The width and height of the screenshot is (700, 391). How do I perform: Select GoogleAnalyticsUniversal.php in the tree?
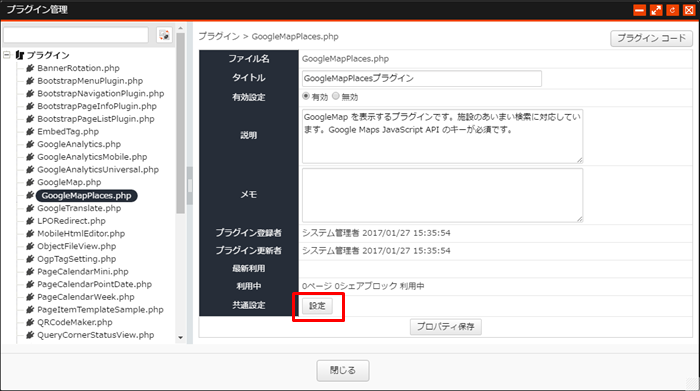point(98,170)
